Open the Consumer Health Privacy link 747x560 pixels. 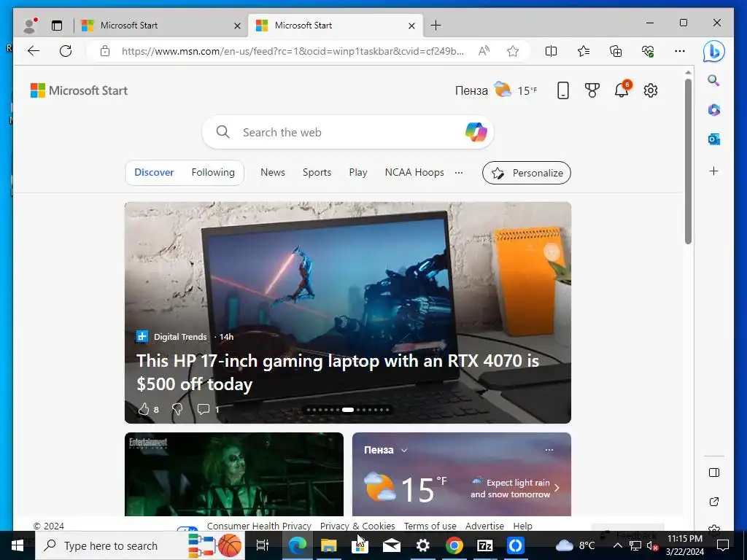click(259, 526)
